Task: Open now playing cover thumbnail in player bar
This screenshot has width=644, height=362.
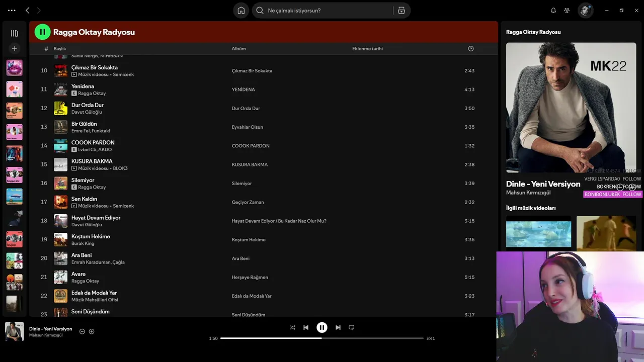Action: click(x=14, y=331)
